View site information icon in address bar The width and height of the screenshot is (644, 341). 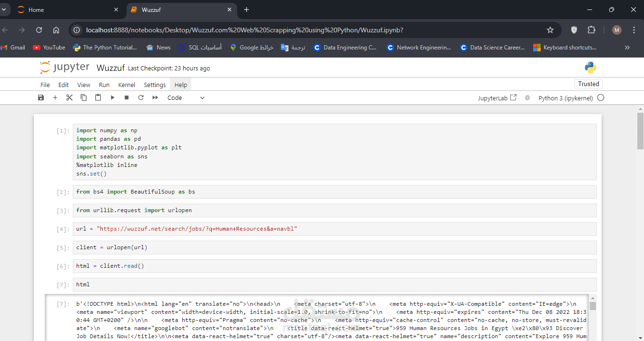click(77, 30)
